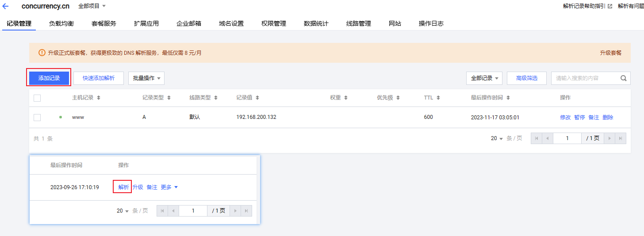Select all records with header checkbox
This screenshot has width=644, height=236.
pos(37,98)
